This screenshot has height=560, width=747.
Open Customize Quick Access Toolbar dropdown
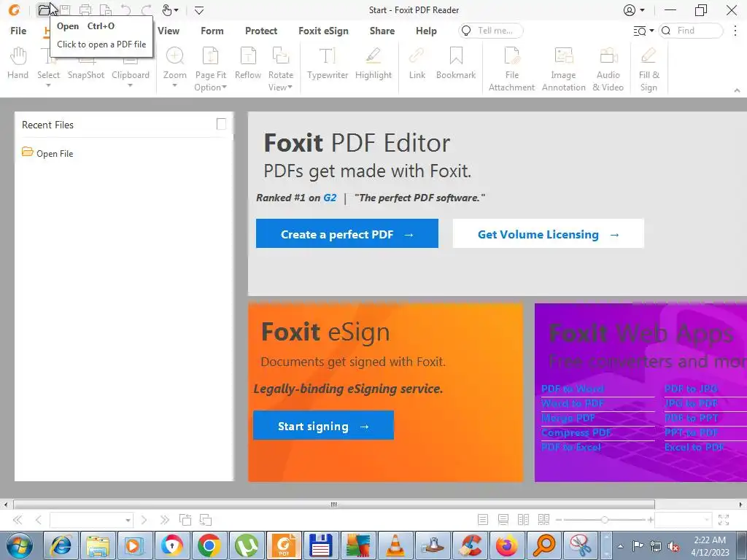199,10
